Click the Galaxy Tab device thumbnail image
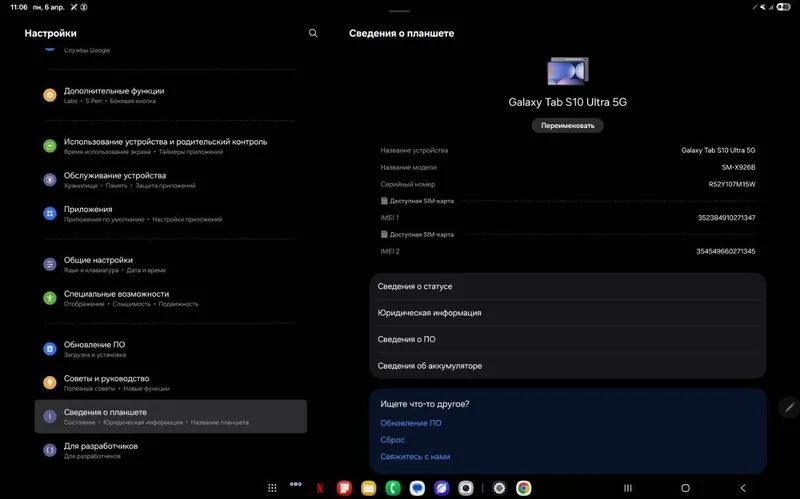 coord(567,71)
